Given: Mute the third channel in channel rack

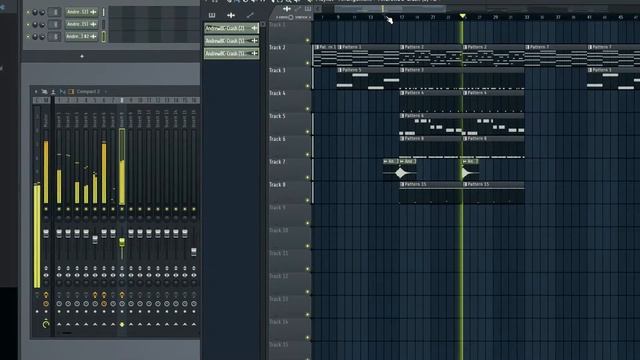Looking at the screenshot, I should (x=28, y=37).
